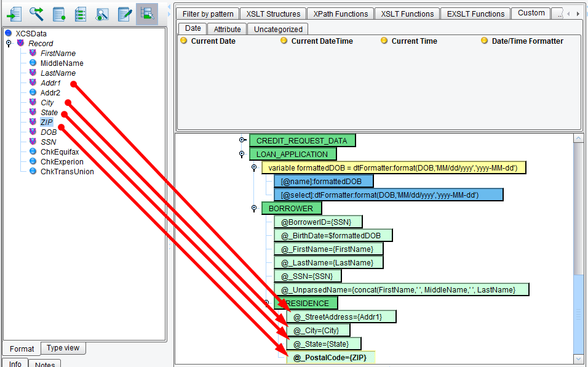
Task: Open the EXSLT Functions tab
Action: pyautogui.click(x=475, y=14)
